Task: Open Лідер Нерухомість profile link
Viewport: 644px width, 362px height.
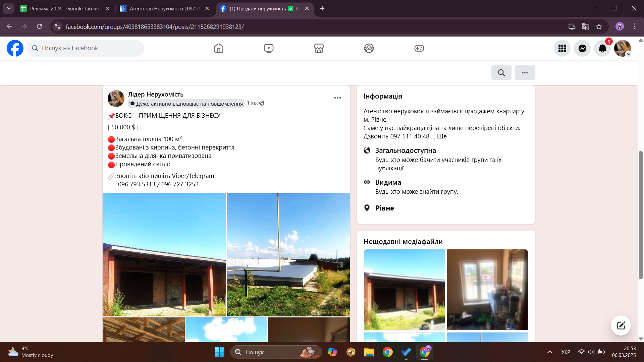Action: pos(155,94)
